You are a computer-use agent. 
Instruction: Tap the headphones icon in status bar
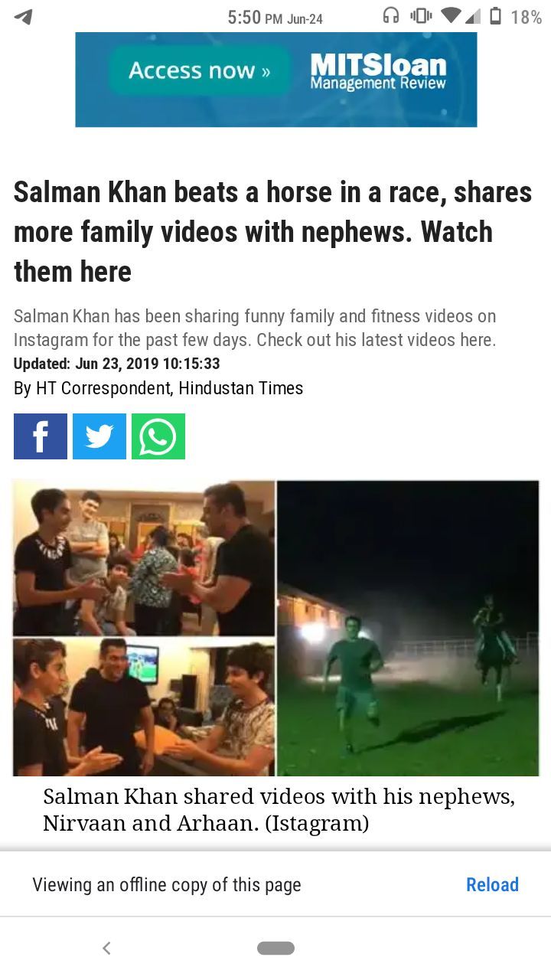[x=391, y=16]
